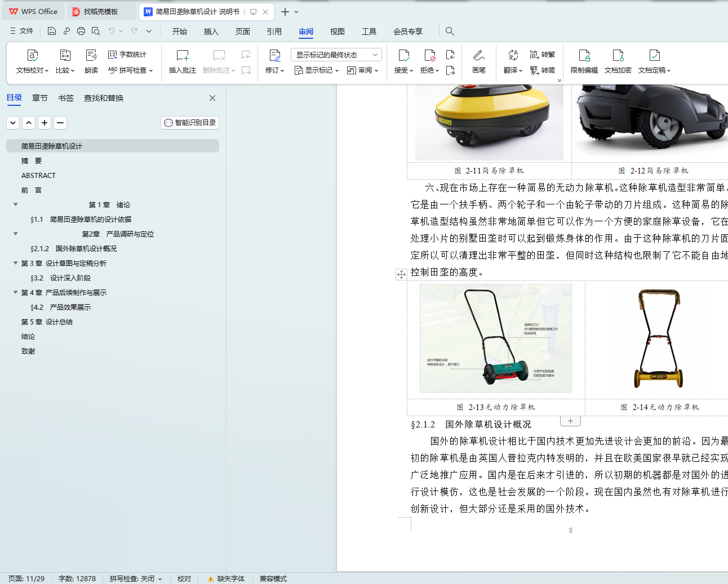The height and width of the screenshot is (584, 728).
Task: Click the Undo arrow icon
Action: (112, 31)
